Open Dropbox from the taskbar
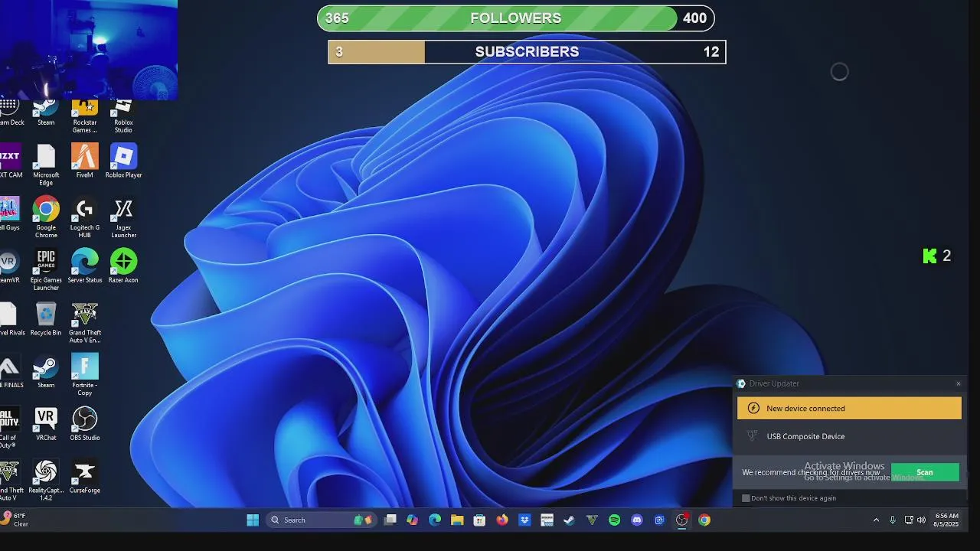Viewport: 980px width, 551px height. [x=524, y=520]
